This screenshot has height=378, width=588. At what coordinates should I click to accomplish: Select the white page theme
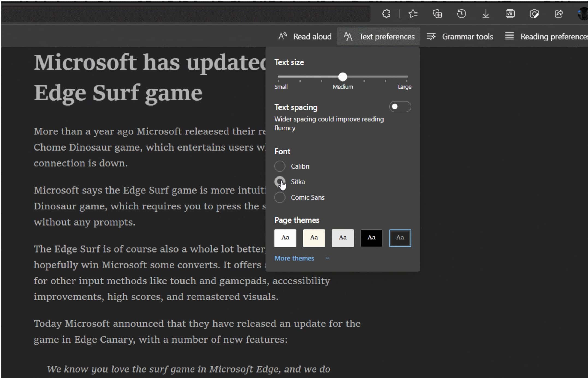click(x=285, y=238)
